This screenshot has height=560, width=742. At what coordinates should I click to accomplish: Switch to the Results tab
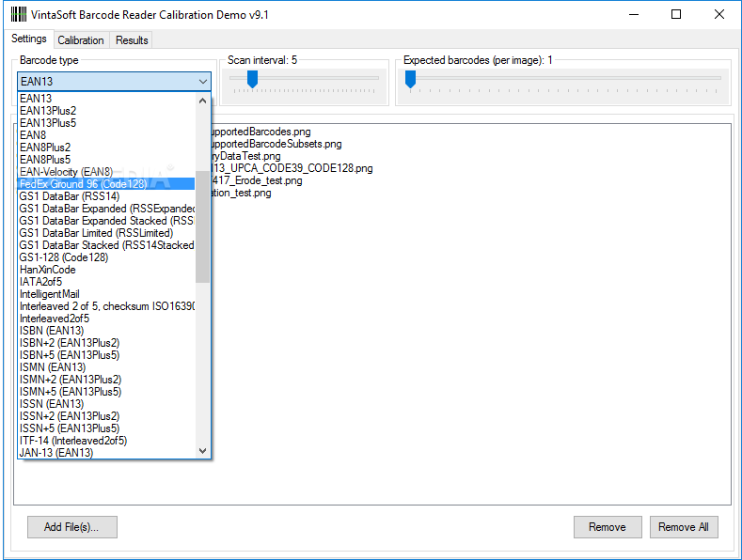pyautogui.click(x=132, y=40)
